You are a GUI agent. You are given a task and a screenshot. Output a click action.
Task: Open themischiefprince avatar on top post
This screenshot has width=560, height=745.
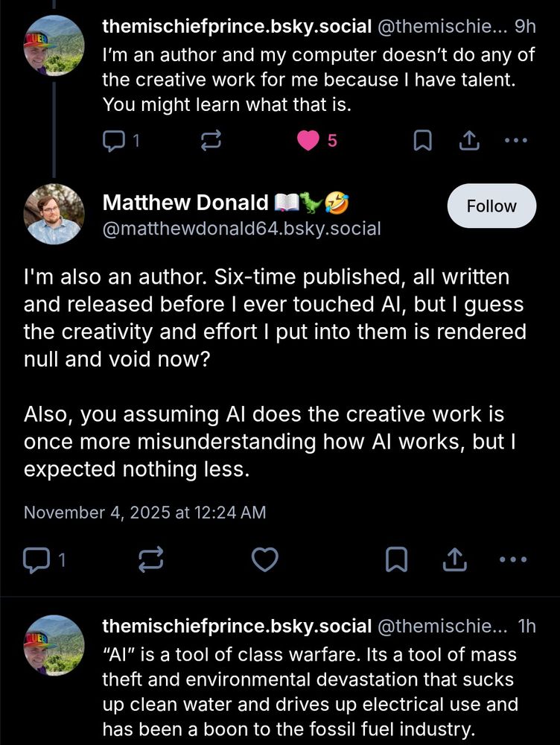[x=54, y=46]
